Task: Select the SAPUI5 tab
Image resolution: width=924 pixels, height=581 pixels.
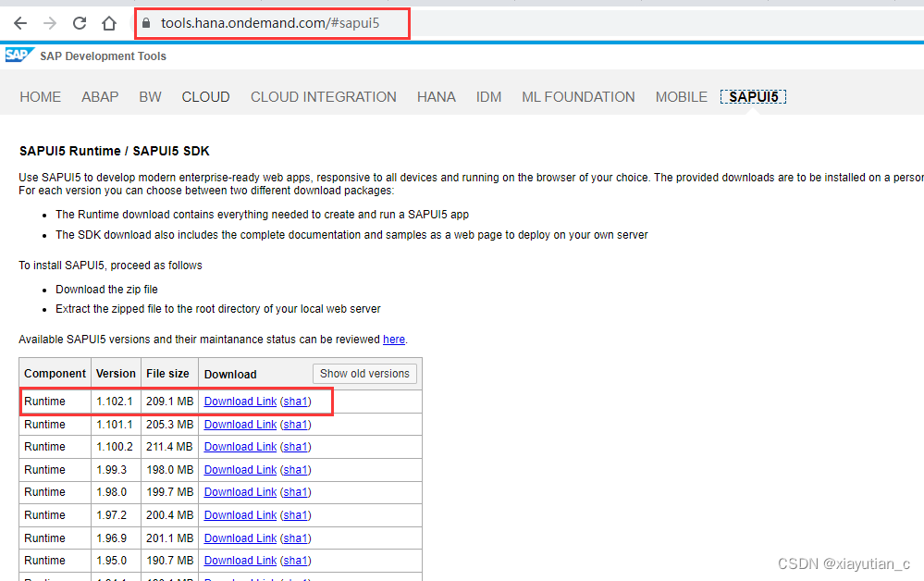Action: (x=754, y=96)
